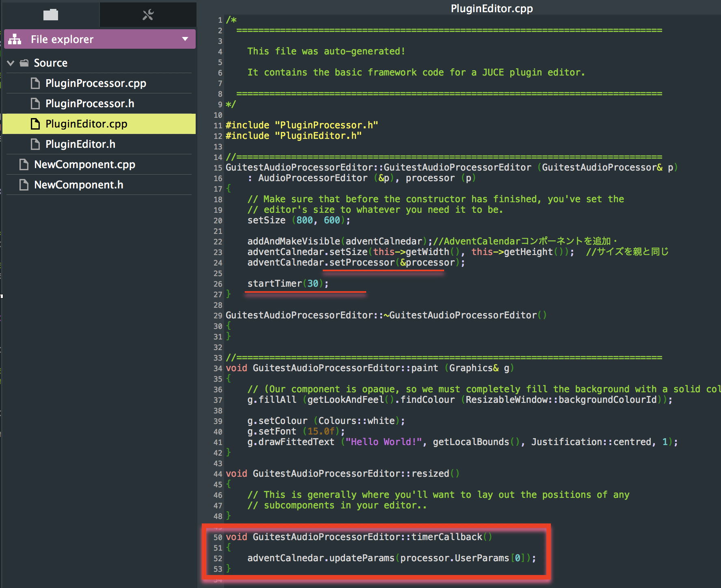
Task: Open the files tab folder icon
Action: pyautogui.click(x=51, y=15)
